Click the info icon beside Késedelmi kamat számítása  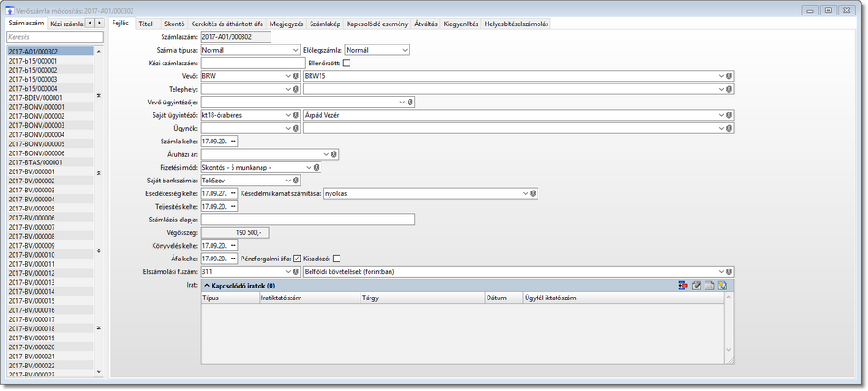(x=533, y=193)
